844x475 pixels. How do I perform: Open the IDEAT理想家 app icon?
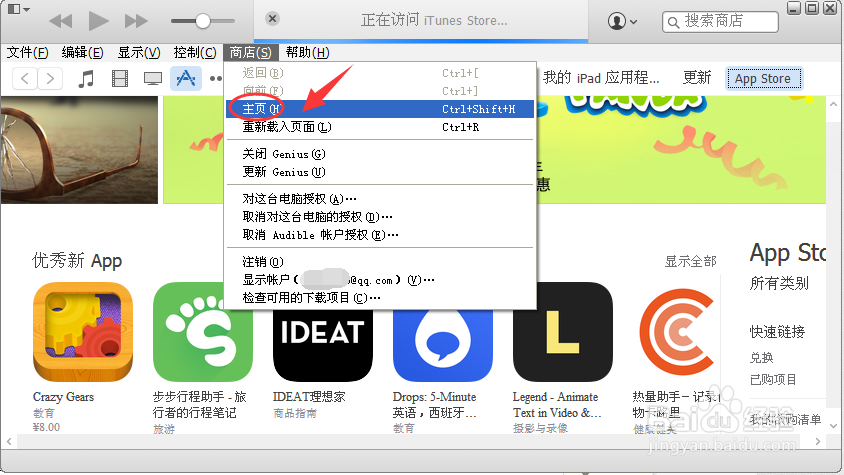tap(323, 346)
